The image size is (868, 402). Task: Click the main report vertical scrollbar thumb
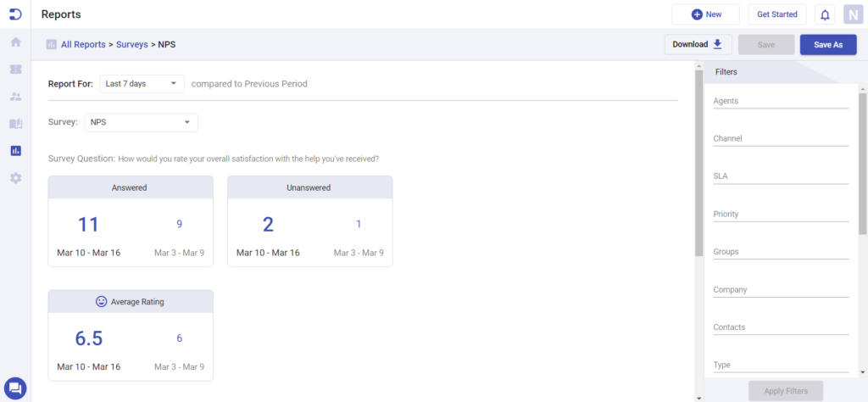coord(698,164)
